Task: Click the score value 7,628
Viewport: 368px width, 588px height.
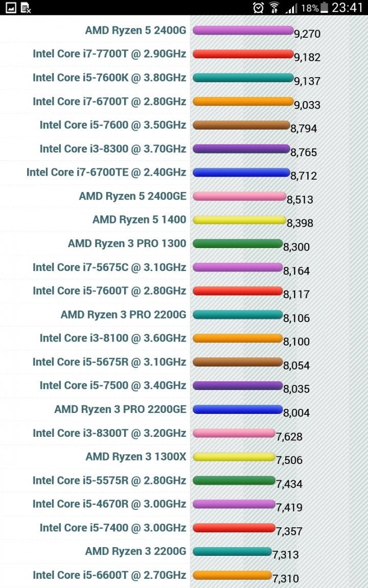Action: 289,436
